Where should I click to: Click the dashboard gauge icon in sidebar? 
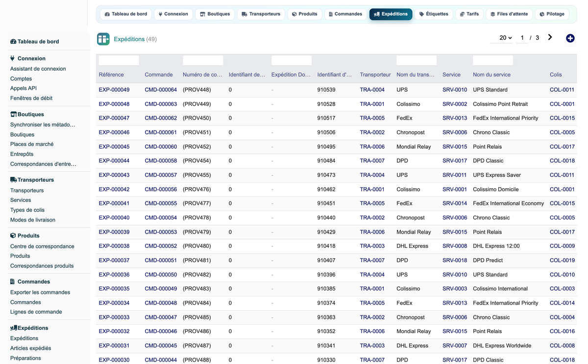click(13, 42)
